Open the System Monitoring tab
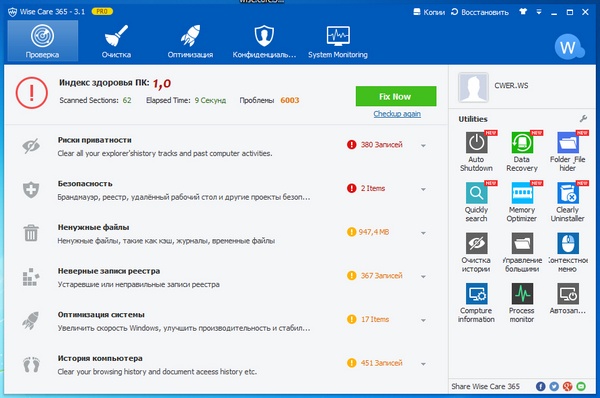 338,41
